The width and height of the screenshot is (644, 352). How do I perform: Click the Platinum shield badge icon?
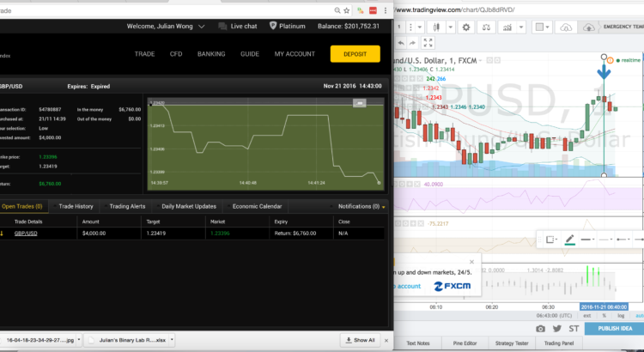point(273,26)
